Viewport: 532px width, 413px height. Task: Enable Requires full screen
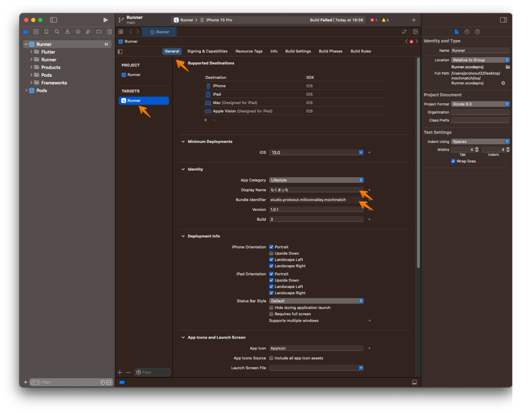pyautogui.click(x=271, y=314)
